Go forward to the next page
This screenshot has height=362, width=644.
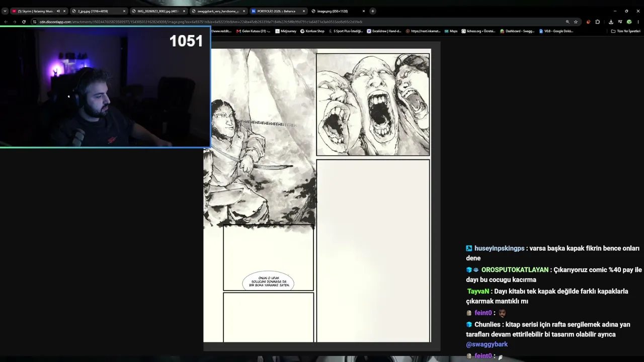point(14,22)
